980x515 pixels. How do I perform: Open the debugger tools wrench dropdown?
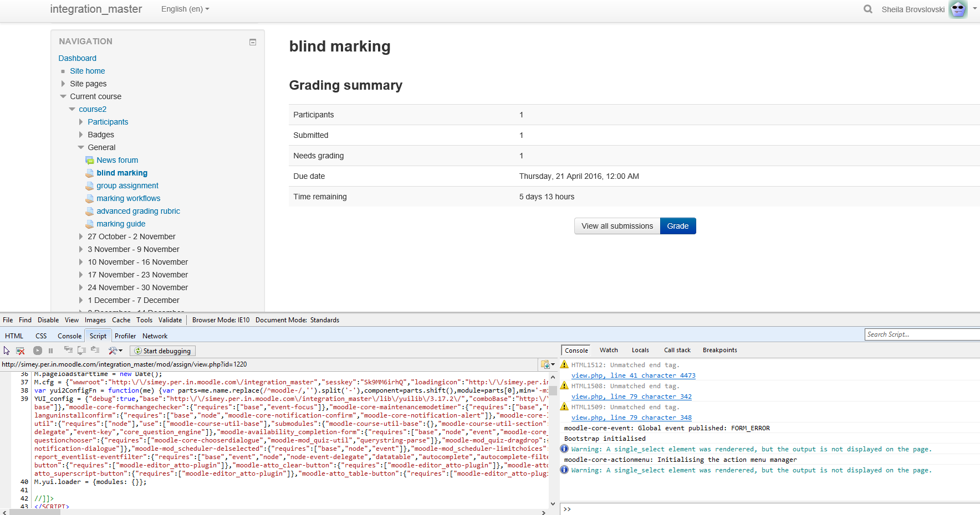pyautogui.click(x=115, y=351)
